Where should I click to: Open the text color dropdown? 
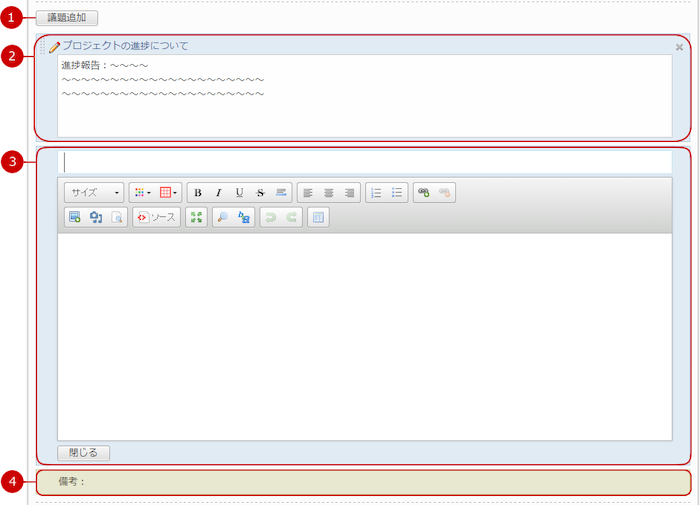pos(143,192)
